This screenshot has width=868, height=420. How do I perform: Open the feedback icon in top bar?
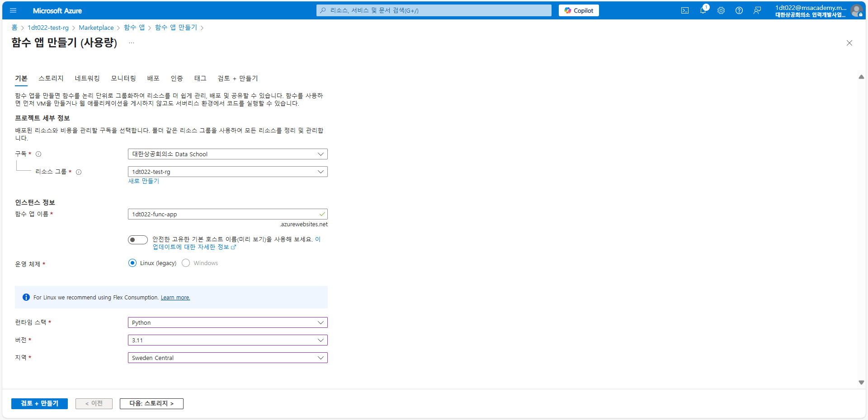757,10
